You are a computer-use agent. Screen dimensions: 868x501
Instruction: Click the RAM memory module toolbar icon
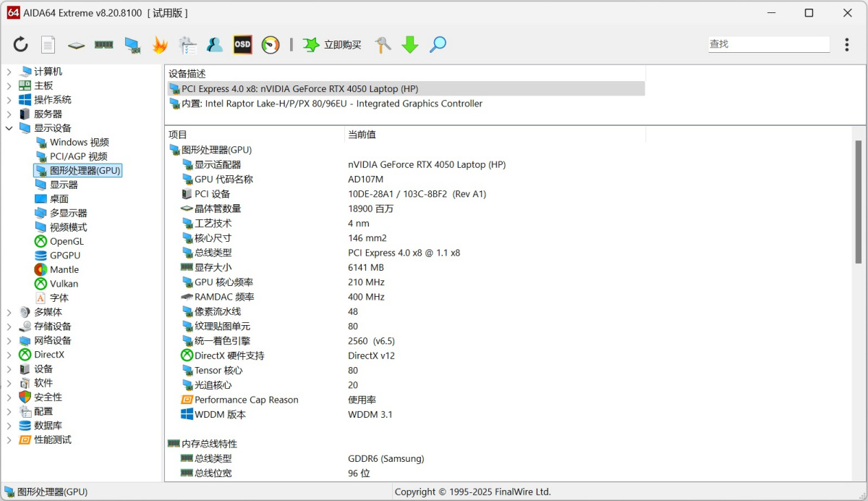[x=103, y=45]
